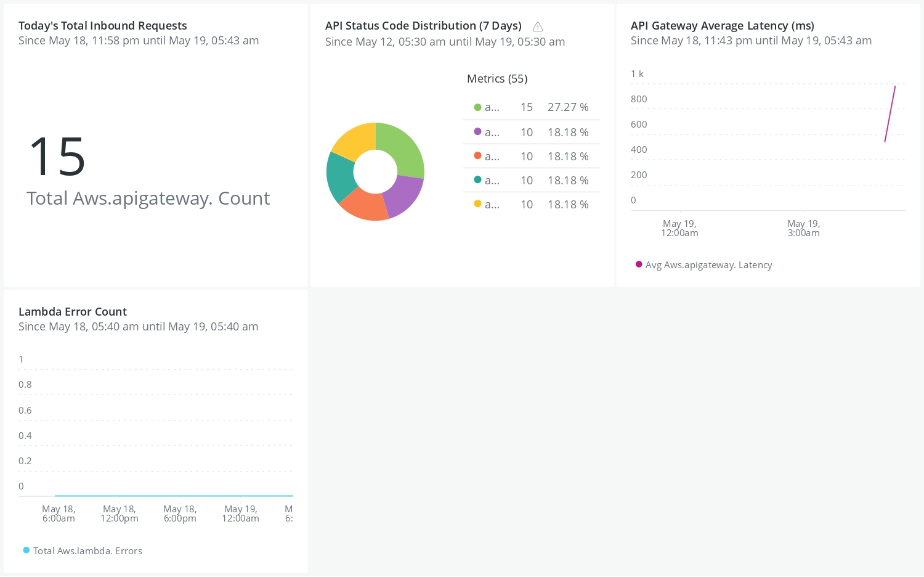
Task: Click the big number 15 billboard value
Action: coord(57,157)
